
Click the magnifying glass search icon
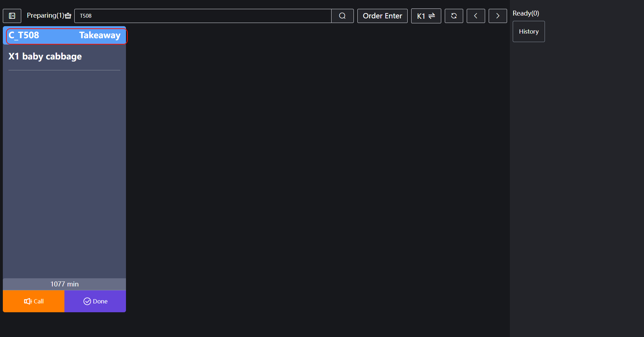click(x=342, y=16)
